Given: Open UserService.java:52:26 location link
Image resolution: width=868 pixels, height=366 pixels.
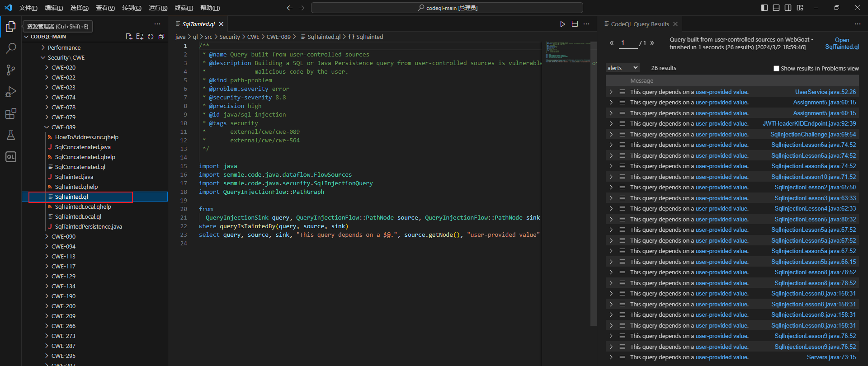Looking at the screenshot, I should pyautogui.click(x=826, y=92).
